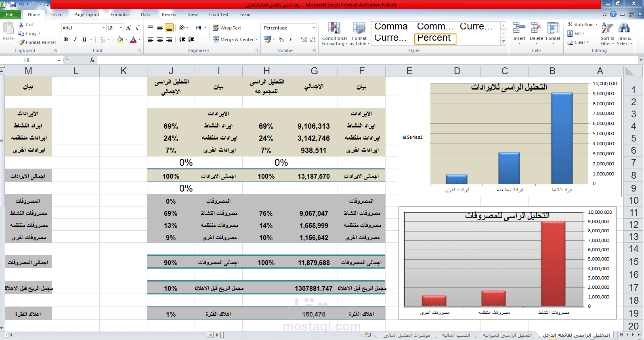
Task: Open the File tab
Action: point(10,15)
